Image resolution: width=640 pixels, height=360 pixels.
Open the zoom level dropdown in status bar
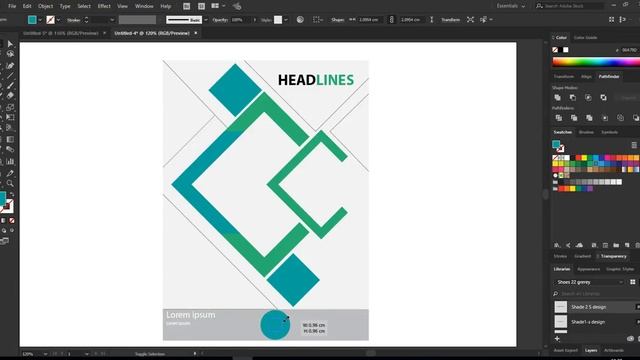45,354
